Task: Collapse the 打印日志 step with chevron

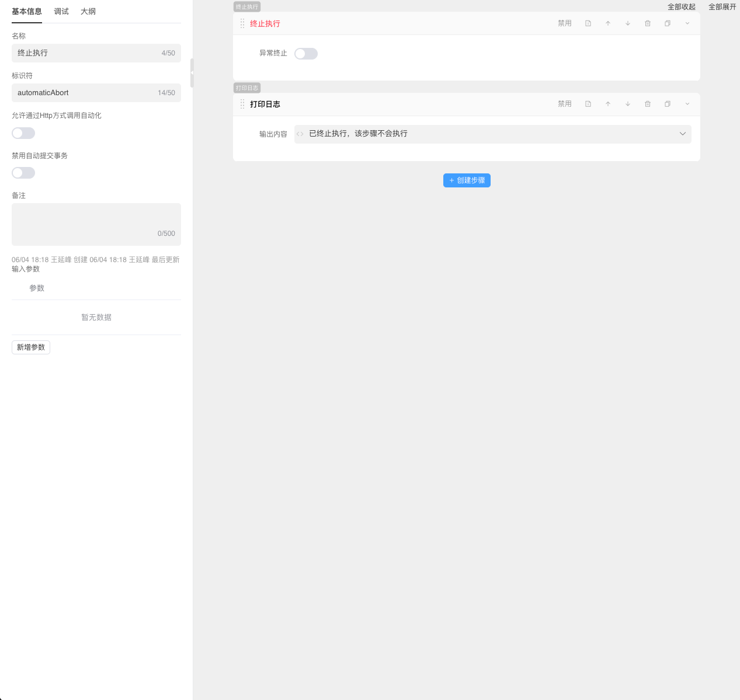Action: 687,104
